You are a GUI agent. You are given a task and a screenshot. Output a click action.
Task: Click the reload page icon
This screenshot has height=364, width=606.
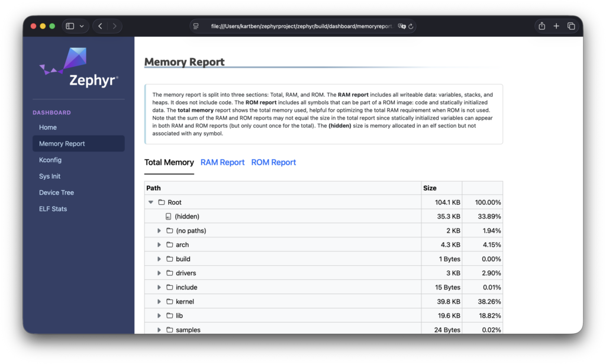[411, 26]
